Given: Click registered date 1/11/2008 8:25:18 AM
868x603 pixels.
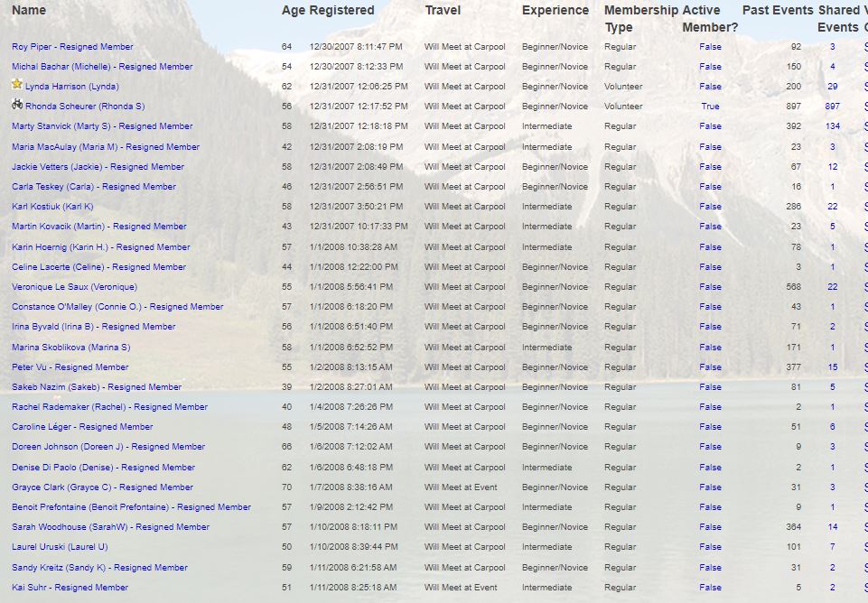Looking at the screenshot, I should (x=353, y=588).
